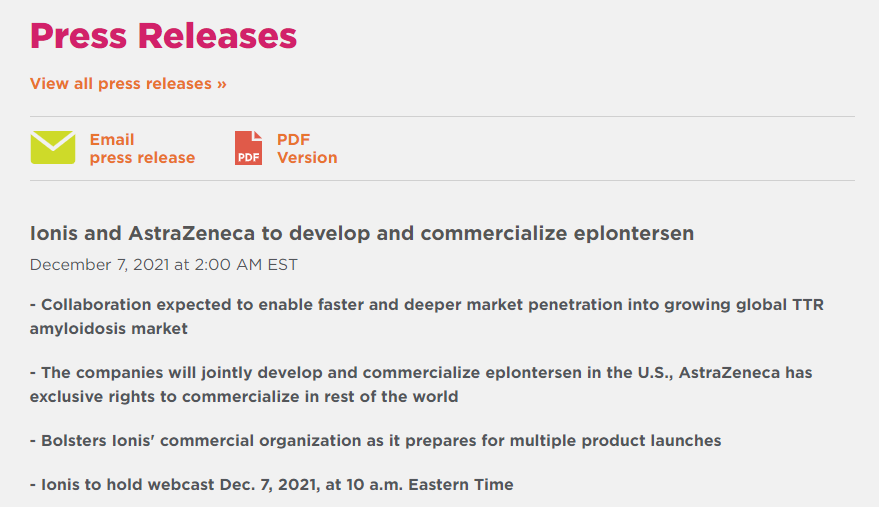Screen dimensions: 879x507
Task: Click the "Email press release" text link
Action: point(142,149)
